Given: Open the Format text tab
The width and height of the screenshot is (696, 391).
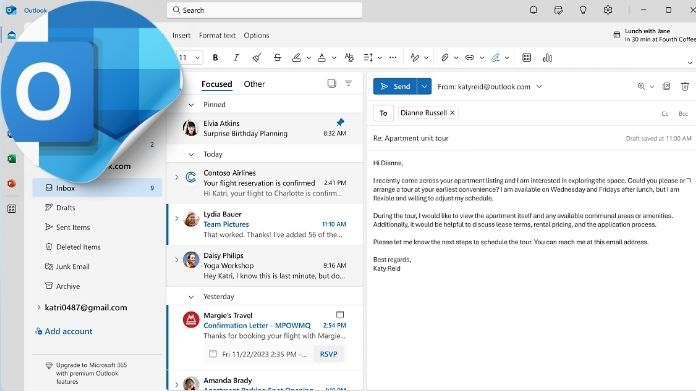Looking at the screenshot, I should pos(217,35).
